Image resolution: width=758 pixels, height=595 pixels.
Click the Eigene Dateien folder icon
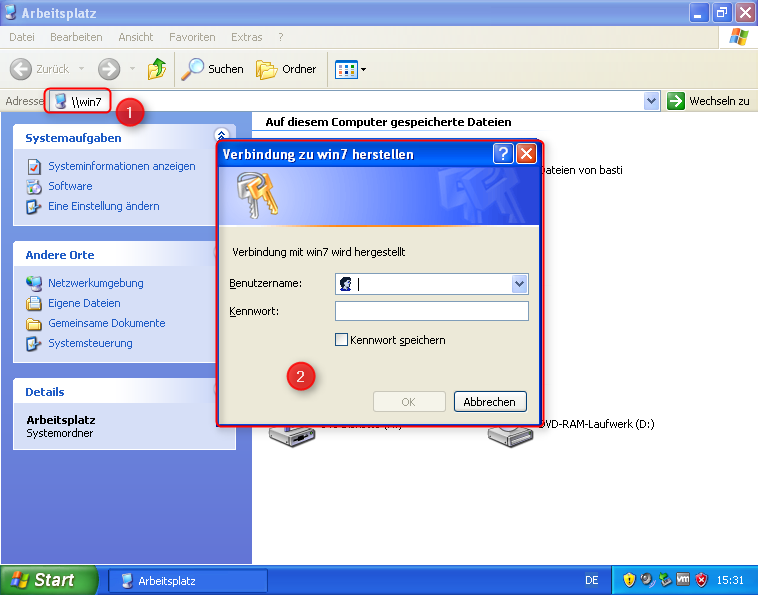point(34,304)
